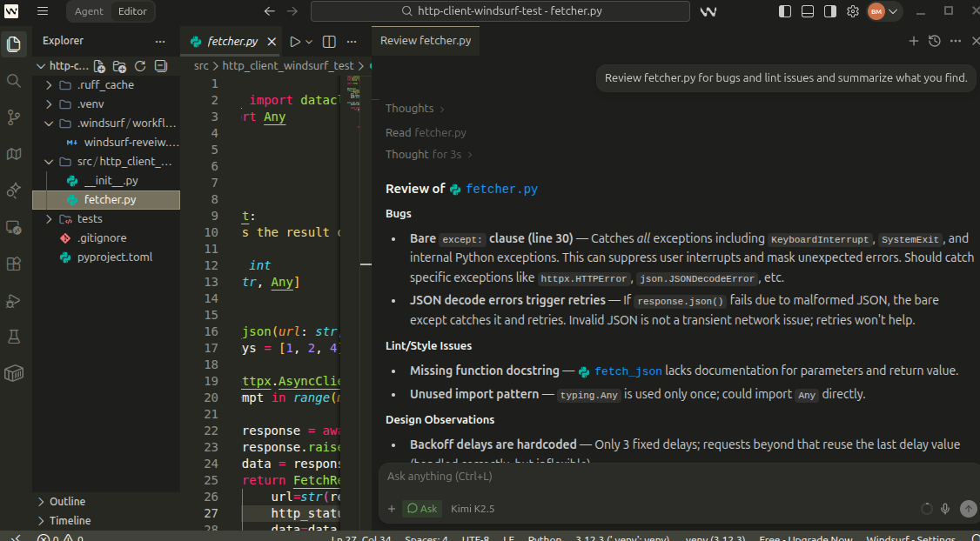Send the chat message arrow button

pos(968,509)
